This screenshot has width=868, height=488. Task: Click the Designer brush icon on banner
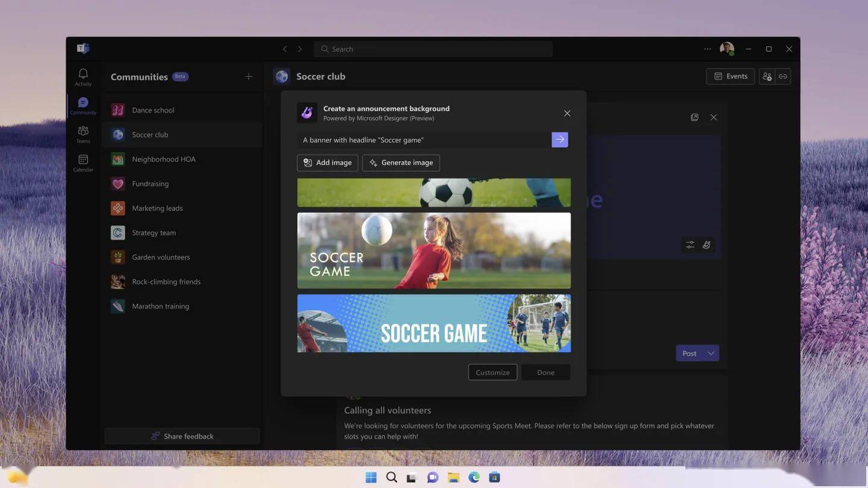706,244
